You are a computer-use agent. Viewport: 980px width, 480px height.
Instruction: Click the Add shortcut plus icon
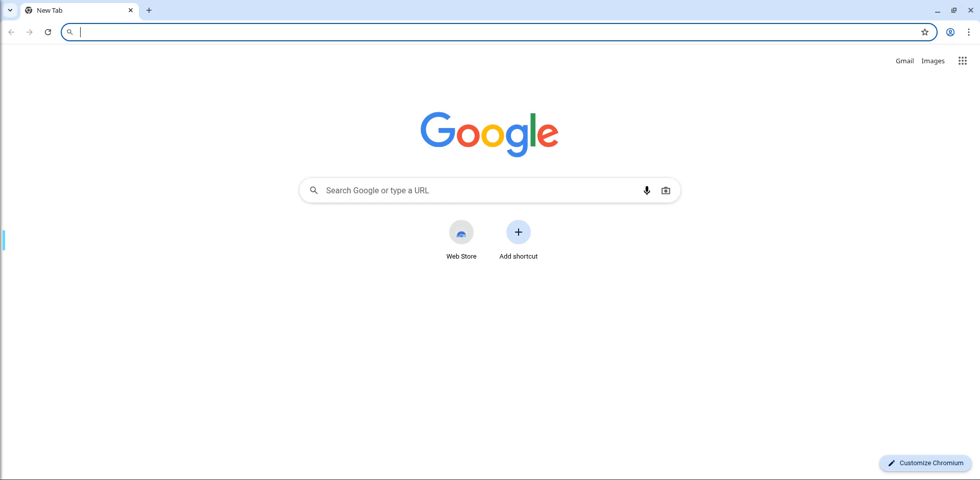tap(518, 232)
